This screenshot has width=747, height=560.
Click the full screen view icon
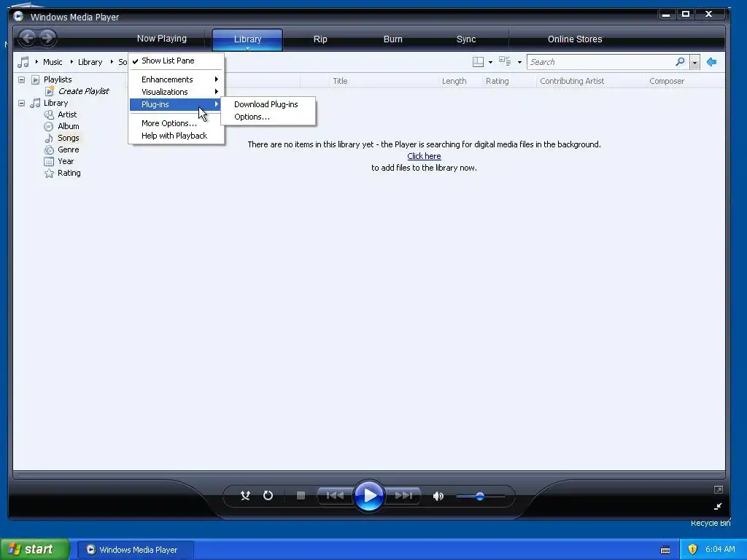(719, 489)
